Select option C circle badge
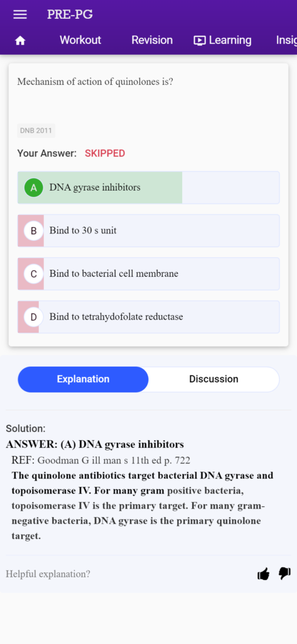Screen dimensions: 297x644 pos(34,274)
